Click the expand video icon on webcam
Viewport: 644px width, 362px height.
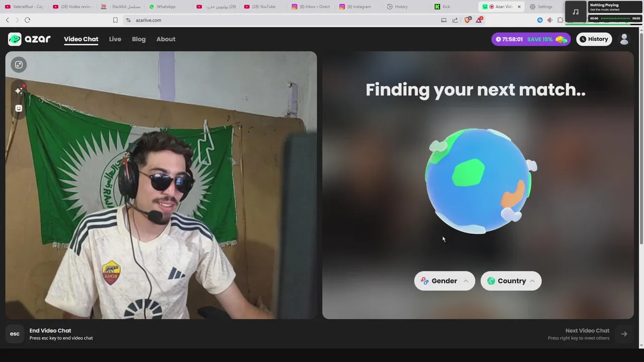point(19,65)
